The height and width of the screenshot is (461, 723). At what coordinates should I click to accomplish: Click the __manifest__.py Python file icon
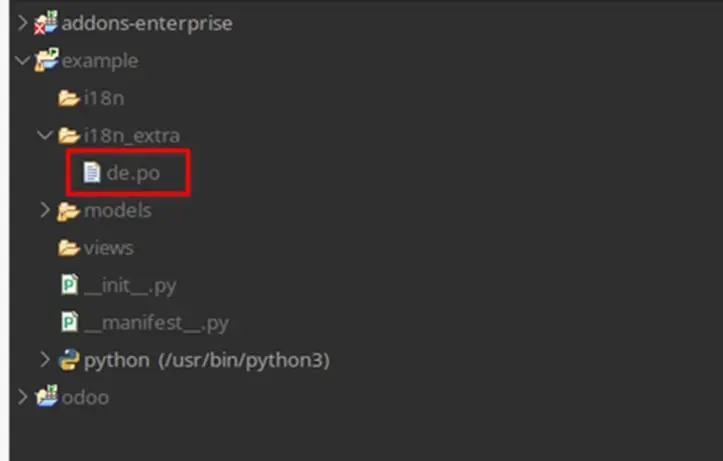(69, 323)
